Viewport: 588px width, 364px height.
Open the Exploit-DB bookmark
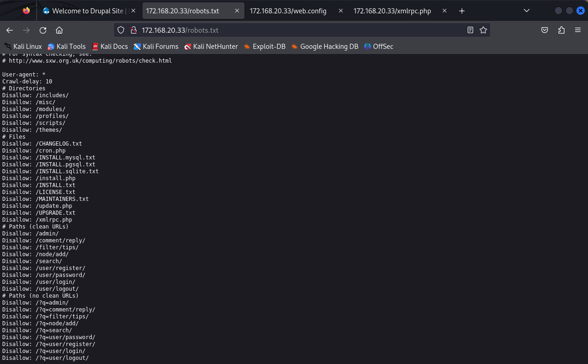point(265,47)
